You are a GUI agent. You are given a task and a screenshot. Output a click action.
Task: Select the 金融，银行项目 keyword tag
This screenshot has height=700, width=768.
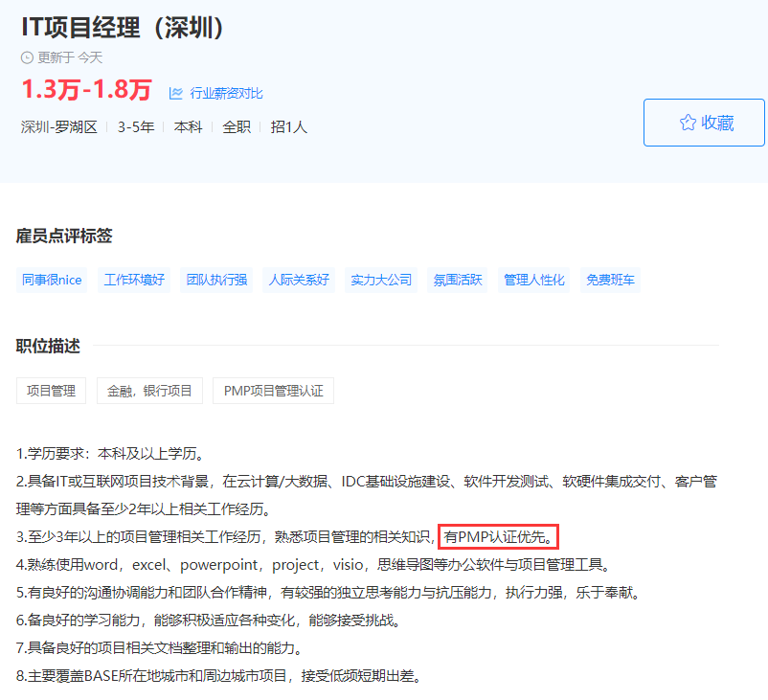coord(149,391)
